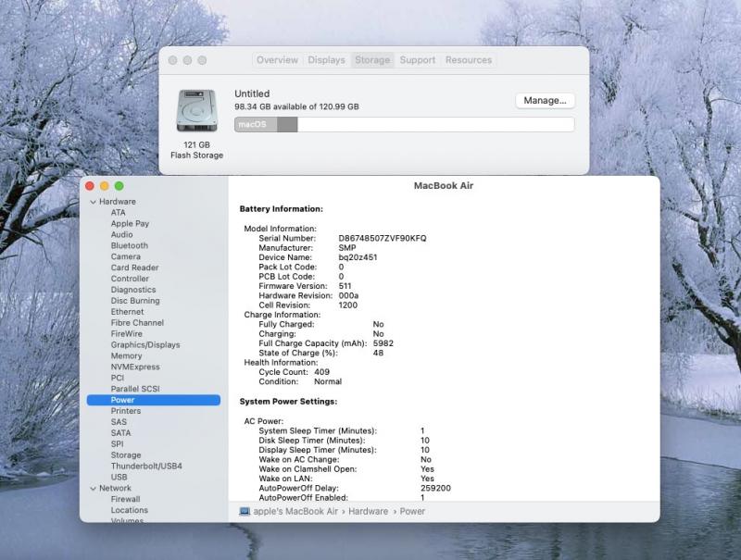This screenshot has width=741, height=560.
Task: Click the MacBook icon in path bar
Action: [245, 511]
